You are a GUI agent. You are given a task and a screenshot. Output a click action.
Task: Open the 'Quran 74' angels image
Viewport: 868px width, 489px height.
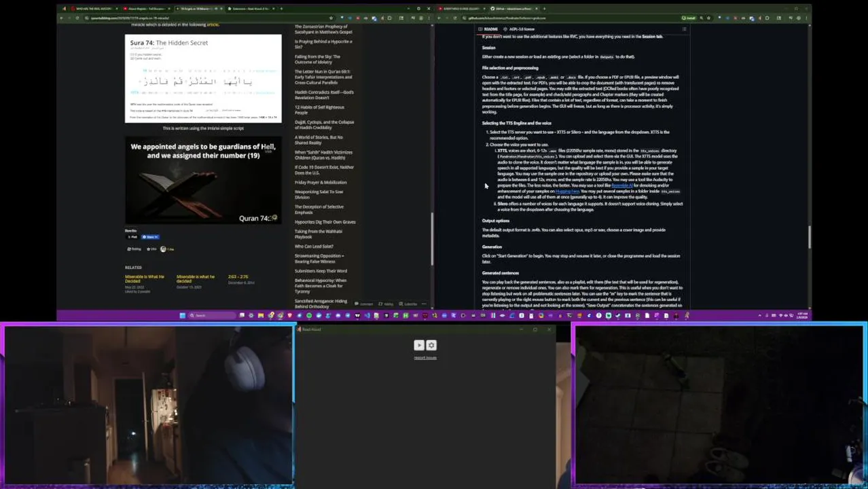click(203, 181)
